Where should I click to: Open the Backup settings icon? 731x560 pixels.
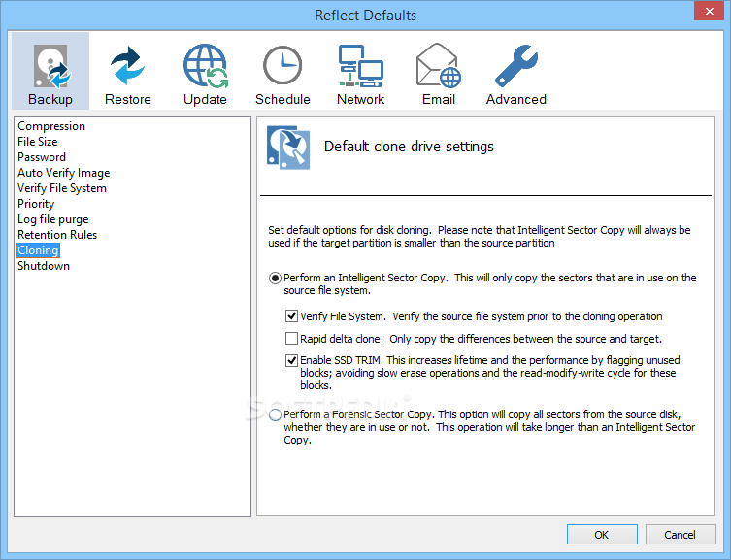click(50, 71)
